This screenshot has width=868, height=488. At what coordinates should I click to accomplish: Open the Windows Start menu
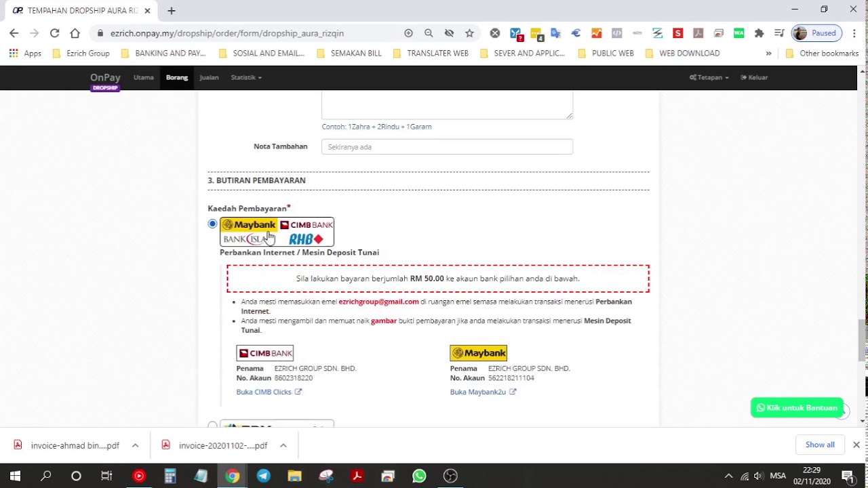click(x=15, y=476)
